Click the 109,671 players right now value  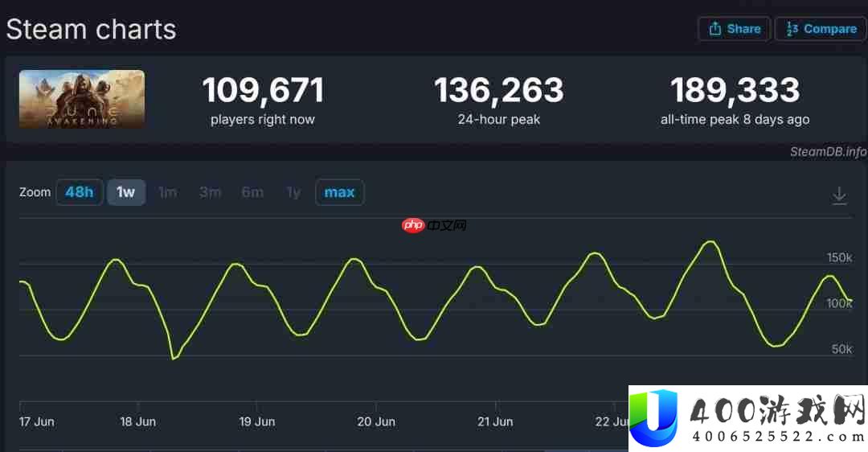pos(263,90)
